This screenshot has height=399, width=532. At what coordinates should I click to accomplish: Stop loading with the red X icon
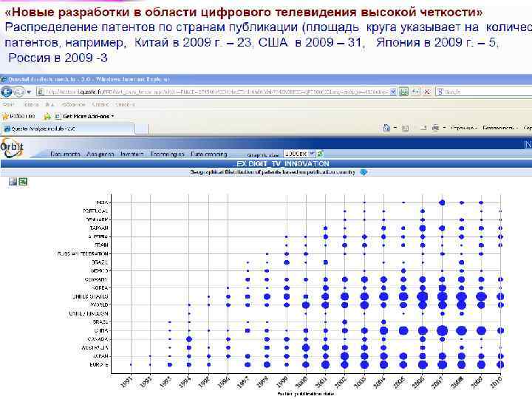click(427, 92)
